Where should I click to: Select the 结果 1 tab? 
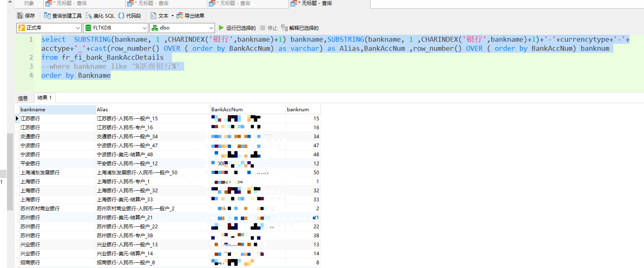coord(45,98)
